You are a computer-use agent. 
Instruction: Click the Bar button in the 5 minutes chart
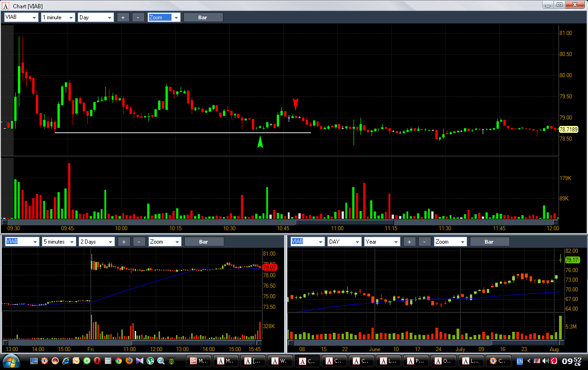pos(204,242)
